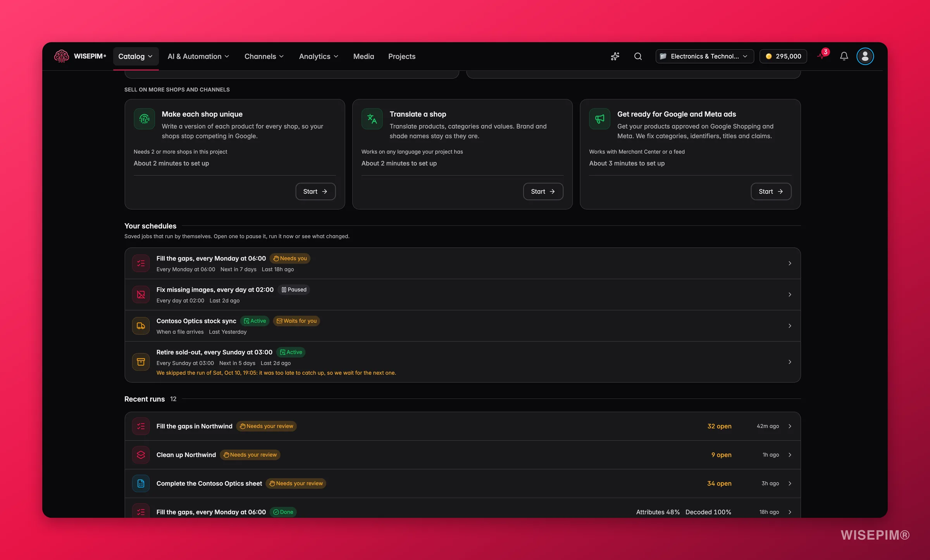The image size is (930, 560).
Task: Start the Make each shop unique setup
Action: click(x=315, y=191)
